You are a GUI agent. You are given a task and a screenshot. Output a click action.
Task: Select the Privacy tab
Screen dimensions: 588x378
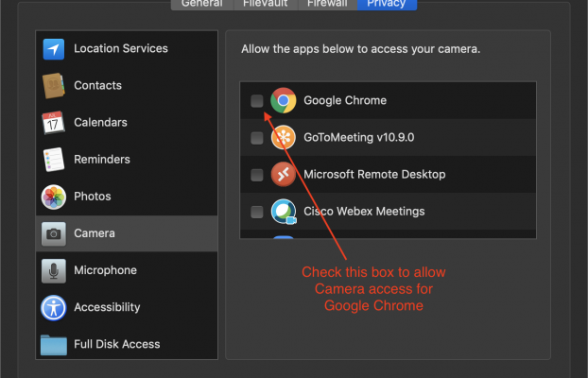(x=387, y=4)
